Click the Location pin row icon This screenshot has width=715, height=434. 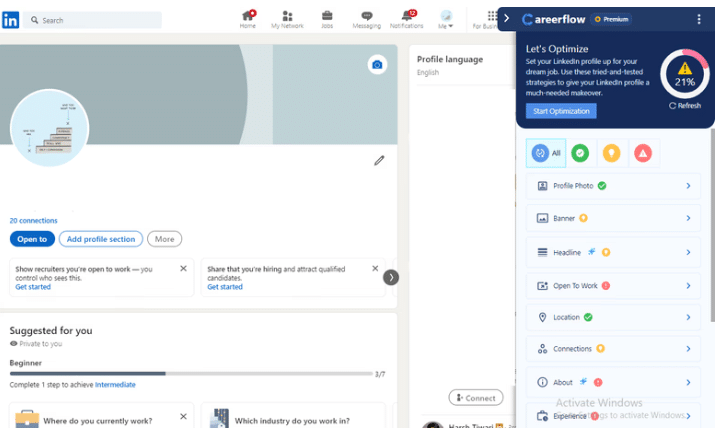(542, 317)
